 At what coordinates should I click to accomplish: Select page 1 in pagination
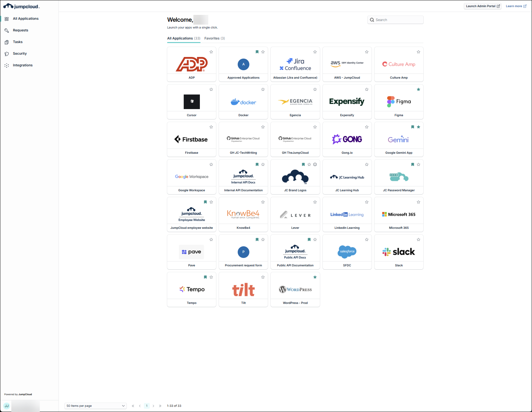(x=147, y=406)
